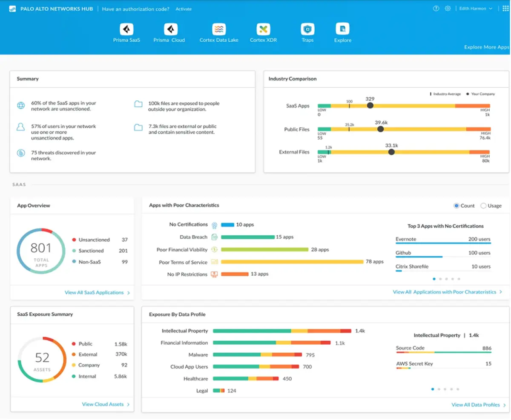Click the Poor Terms of Service bar
The width and height of the screenshot is (511, 420).
(292, 262)
